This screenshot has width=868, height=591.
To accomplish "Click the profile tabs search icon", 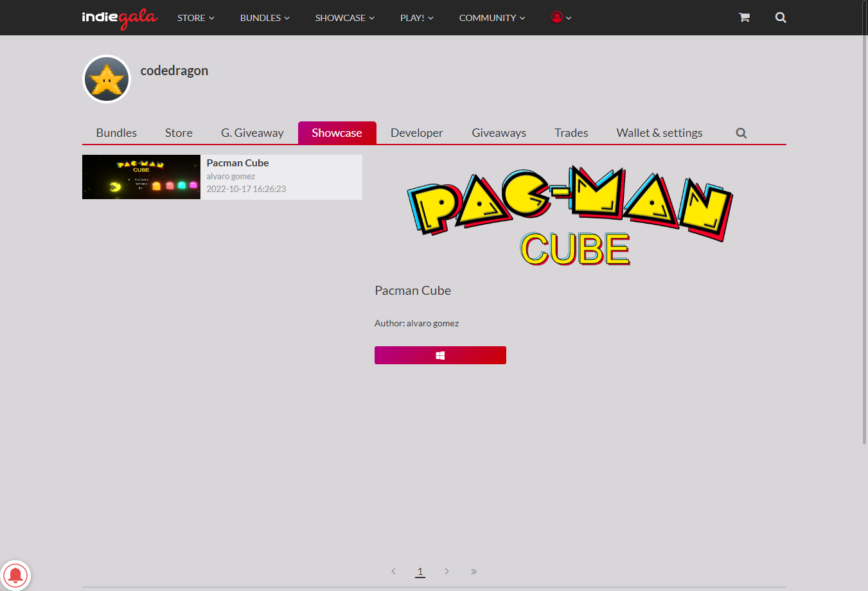I will coord(741,133).
